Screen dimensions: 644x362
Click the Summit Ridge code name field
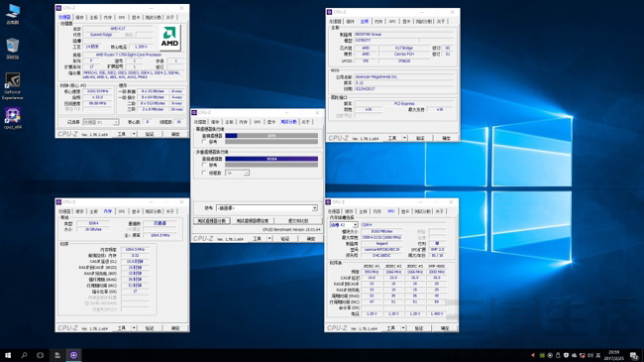click(x=101, y=35)
